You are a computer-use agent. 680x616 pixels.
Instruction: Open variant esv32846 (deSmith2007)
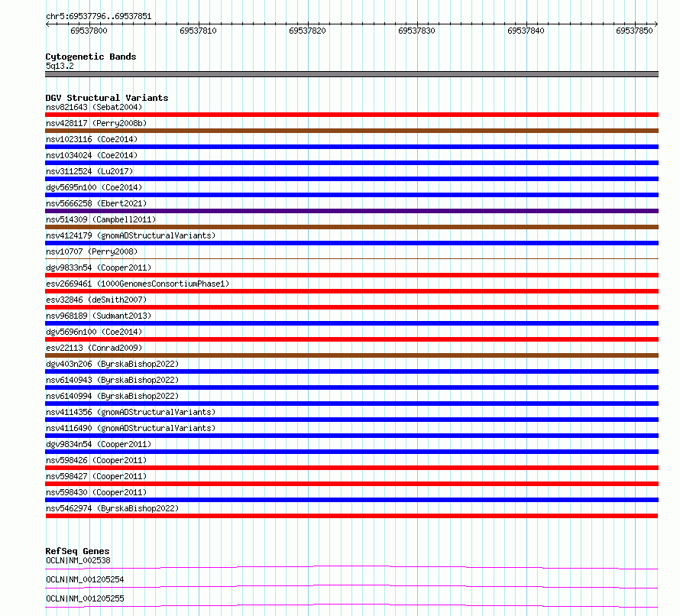[x=96, y=300]
